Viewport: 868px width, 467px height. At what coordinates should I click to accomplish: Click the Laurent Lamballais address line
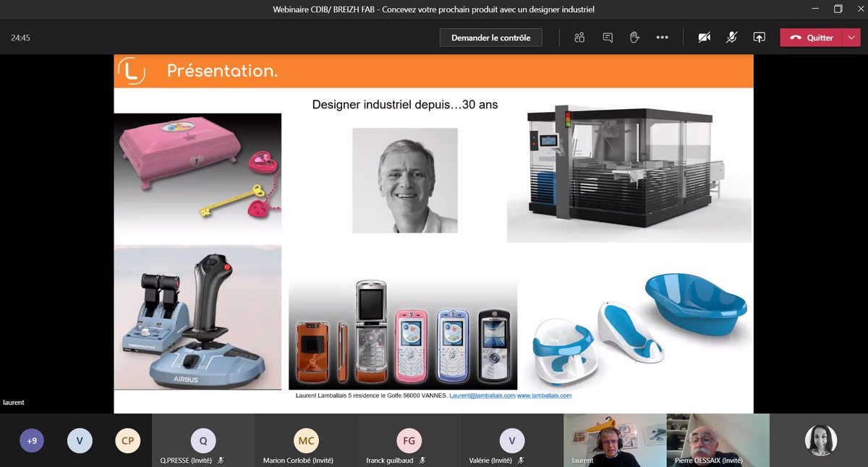372,395
